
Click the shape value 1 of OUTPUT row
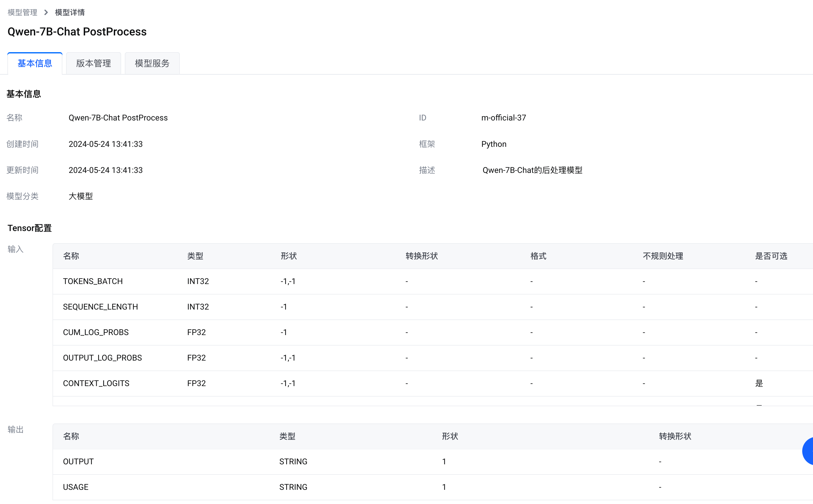coord(444,462)
